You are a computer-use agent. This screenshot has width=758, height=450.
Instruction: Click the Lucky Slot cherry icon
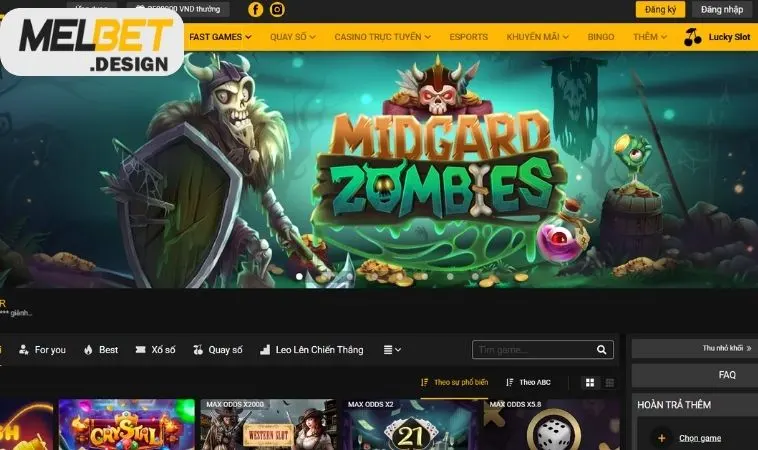tap(692, 37)
